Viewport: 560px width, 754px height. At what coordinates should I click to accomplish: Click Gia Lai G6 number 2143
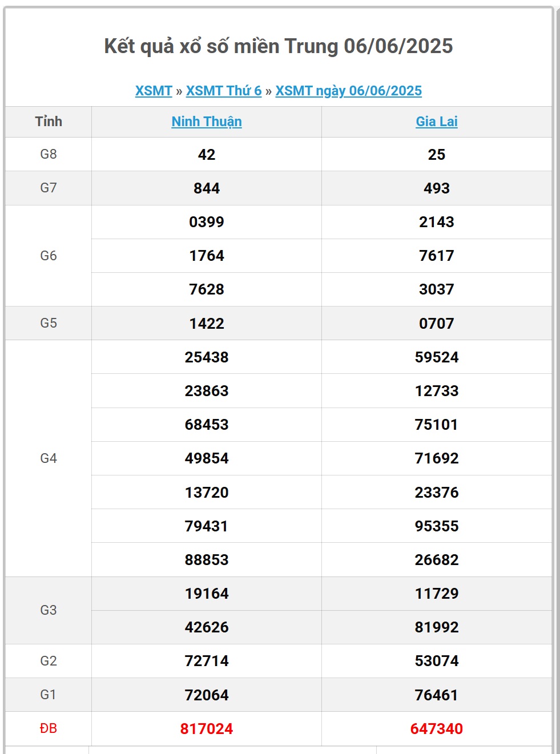point(437,222)
